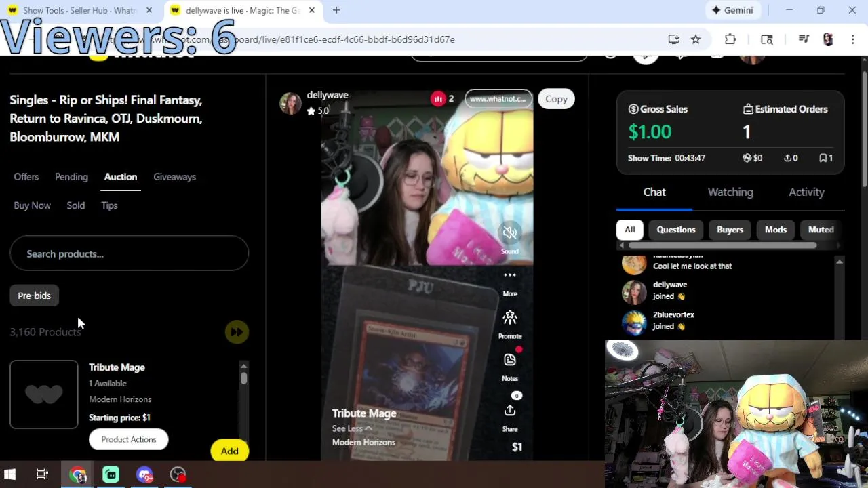Click the chat scroll-up arrow
868x488 pixels.
(x=840, y=262)
